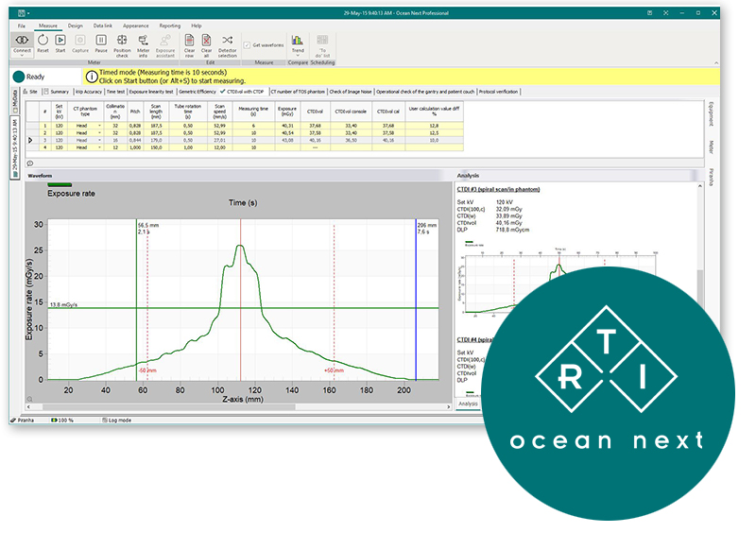Open the Time test tab
The width and height of the screenshot is (756, 533).
pos(115,92)
